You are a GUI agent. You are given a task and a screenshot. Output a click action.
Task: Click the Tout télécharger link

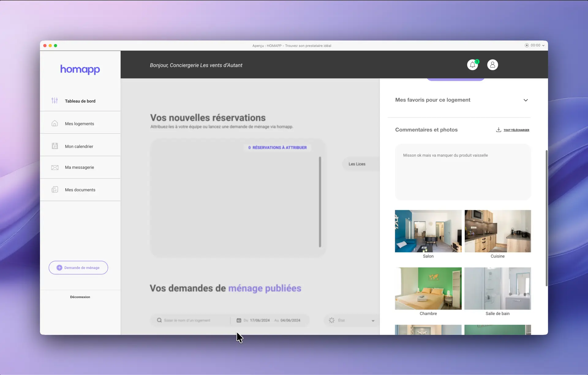coord(516,130)
